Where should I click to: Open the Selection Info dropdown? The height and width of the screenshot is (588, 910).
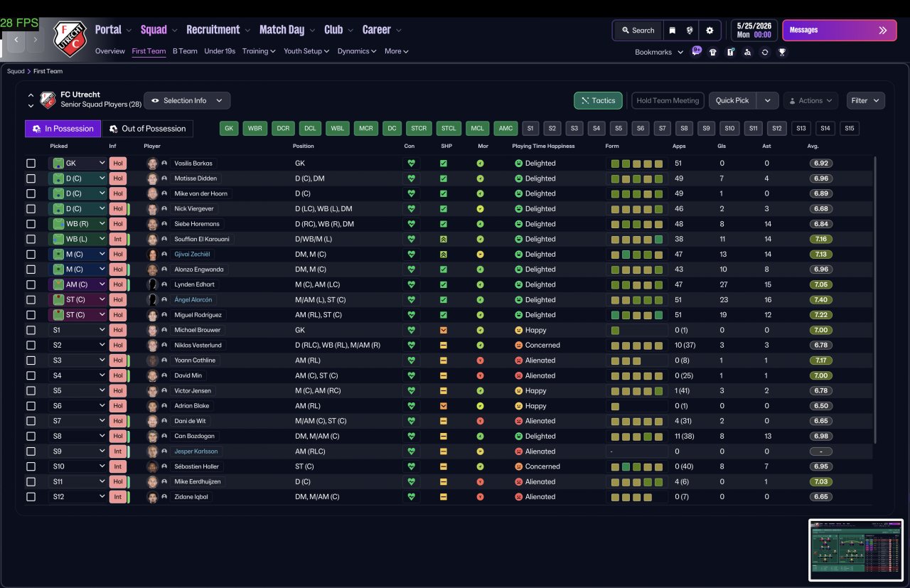187,100
